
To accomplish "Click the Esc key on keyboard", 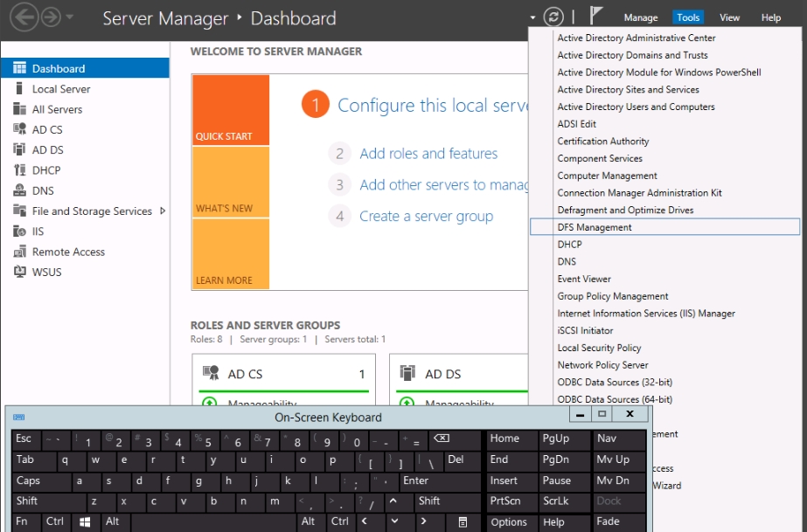I will tap(26, 440).
